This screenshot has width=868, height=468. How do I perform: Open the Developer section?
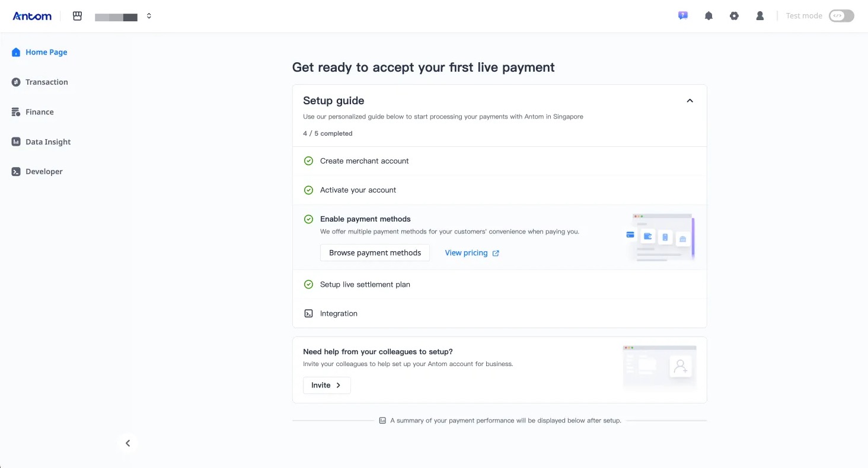[x=44, y=171]
